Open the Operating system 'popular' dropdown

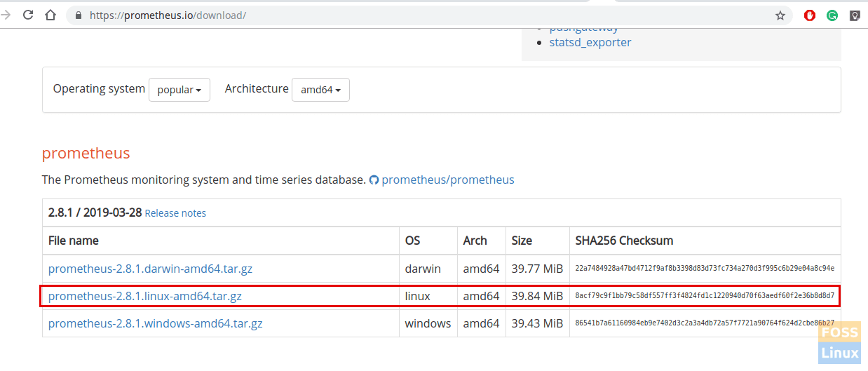179,90
